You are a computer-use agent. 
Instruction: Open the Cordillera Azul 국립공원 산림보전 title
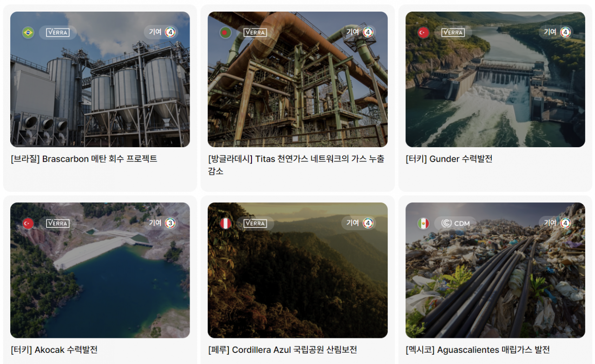pos(282,350)
